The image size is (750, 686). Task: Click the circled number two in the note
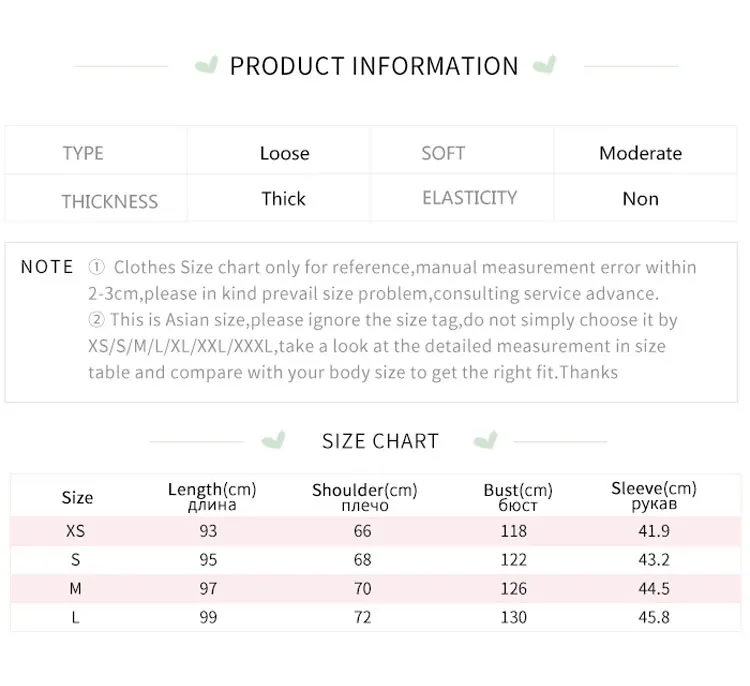[97, 321]
